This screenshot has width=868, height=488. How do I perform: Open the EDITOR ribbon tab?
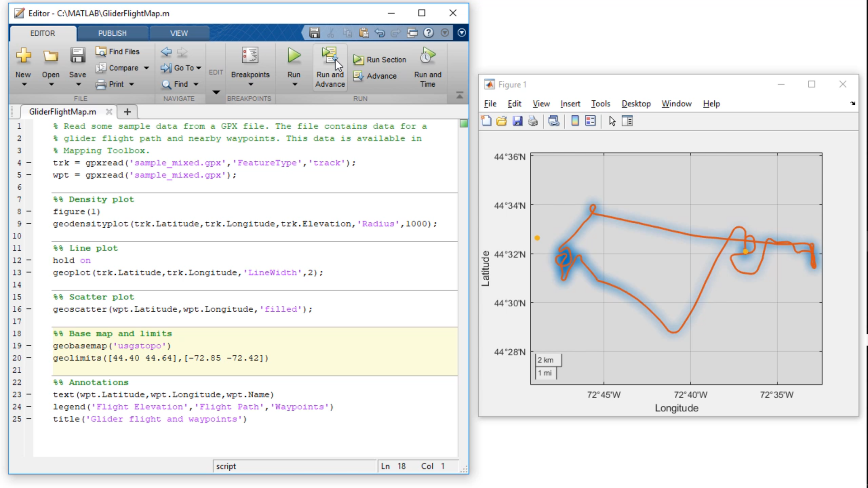coord(42,33)
